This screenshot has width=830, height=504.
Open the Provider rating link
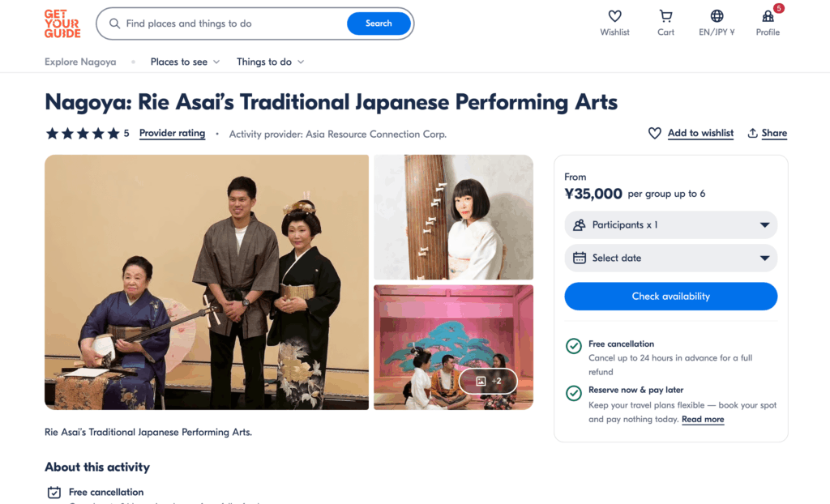click(x=172, y=134)
